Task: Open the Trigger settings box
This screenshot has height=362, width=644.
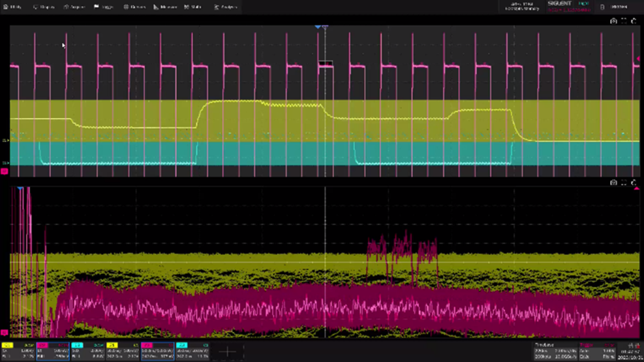Action: point(598,351)
